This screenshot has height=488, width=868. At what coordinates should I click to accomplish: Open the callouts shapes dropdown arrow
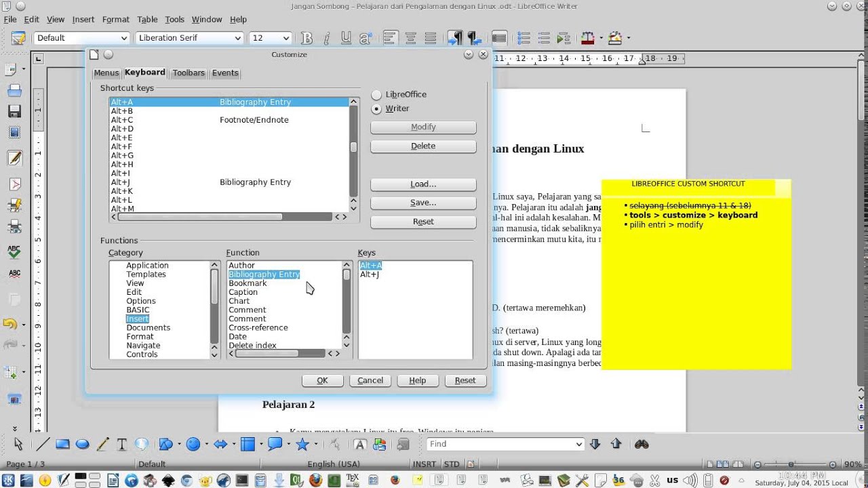tap(288, 445)
